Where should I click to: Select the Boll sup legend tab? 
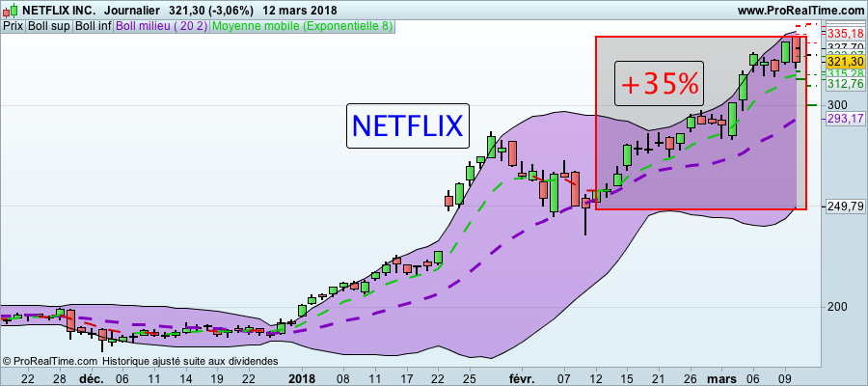point(49,26)
